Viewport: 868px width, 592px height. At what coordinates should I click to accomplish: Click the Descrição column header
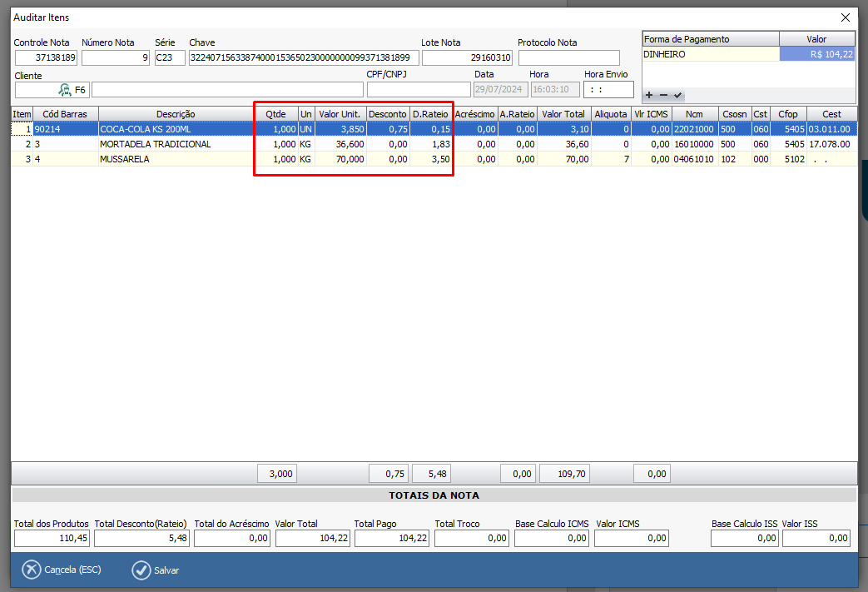176,114
